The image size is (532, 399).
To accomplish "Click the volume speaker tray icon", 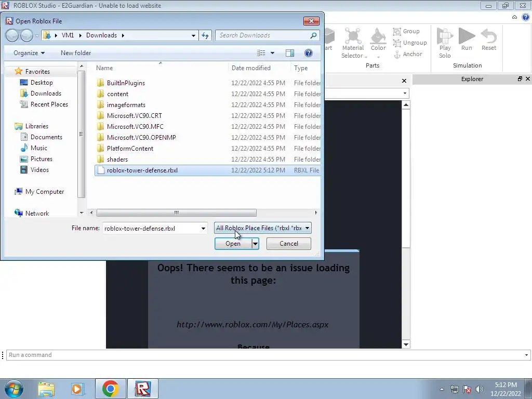I will pyautogui.click(x=480, y=389).
